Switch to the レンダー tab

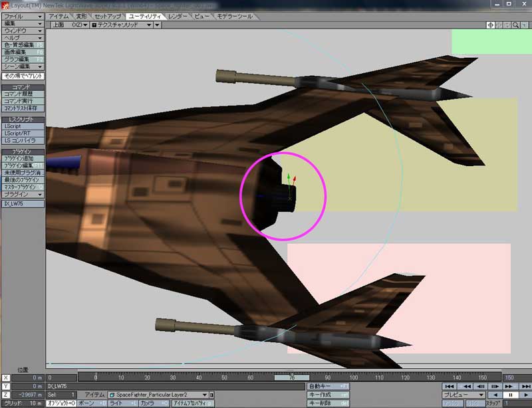pyautogui.click(x=178, y=15)
